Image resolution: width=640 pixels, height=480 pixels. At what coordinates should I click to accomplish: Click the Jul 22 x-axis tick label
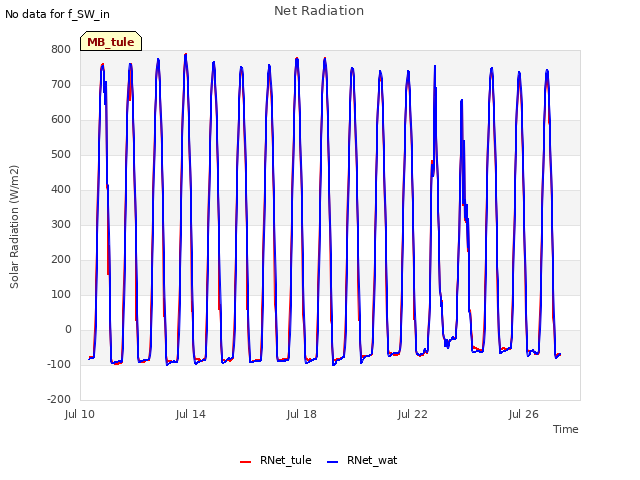coord(413,414)
